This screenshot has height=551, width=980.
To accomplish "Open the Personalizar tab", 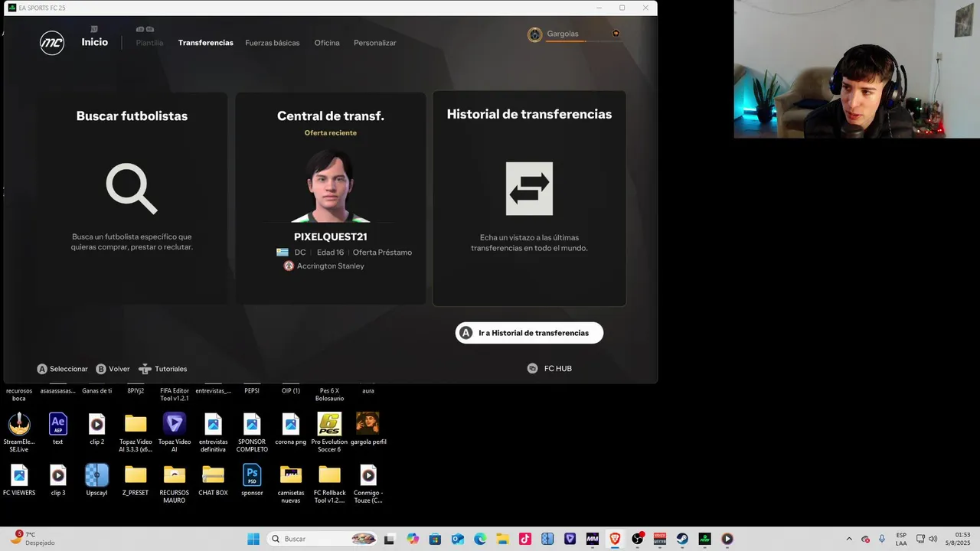I will coord(375,43).
